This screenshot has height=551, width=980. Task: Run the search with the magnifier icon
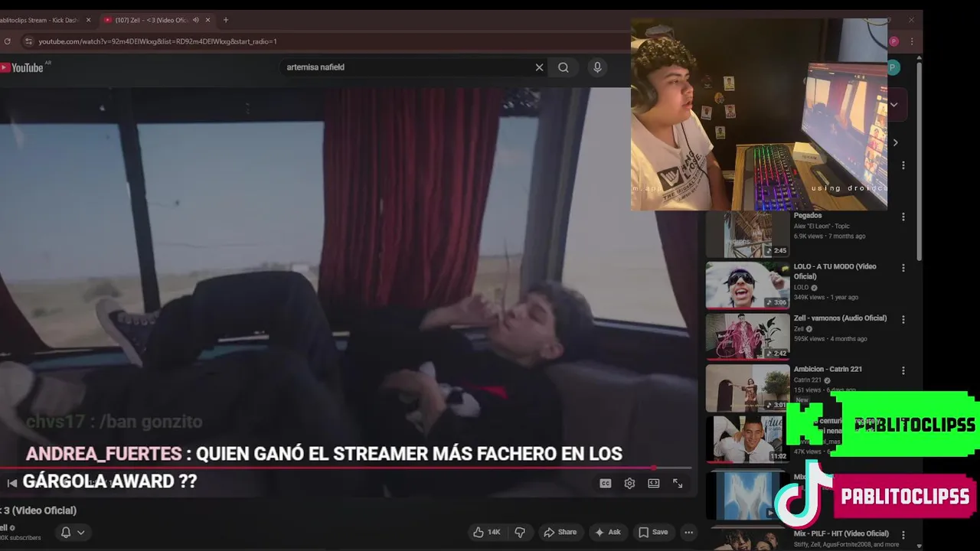coord(563,67)
